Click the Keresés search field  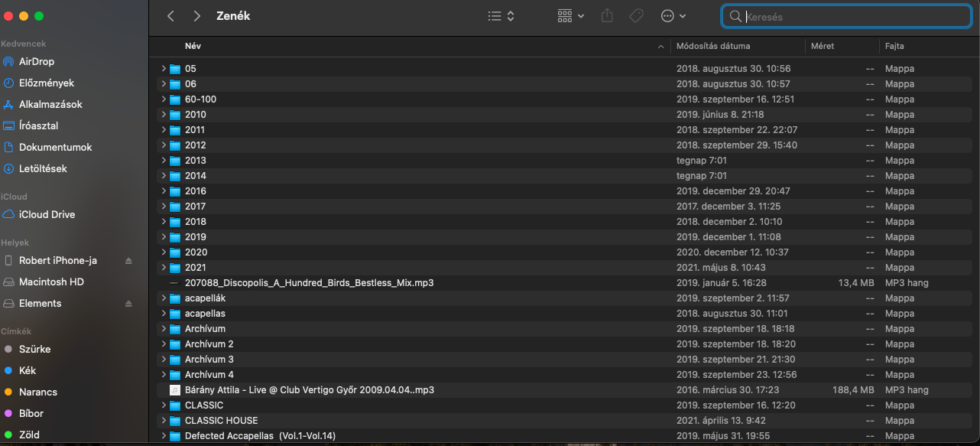pos(845,16)
